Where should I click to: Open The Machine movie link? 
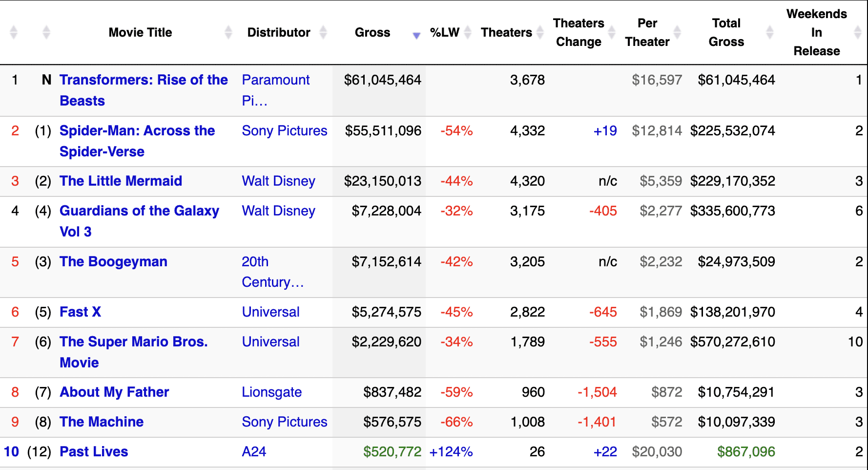(x=102, y=422)
